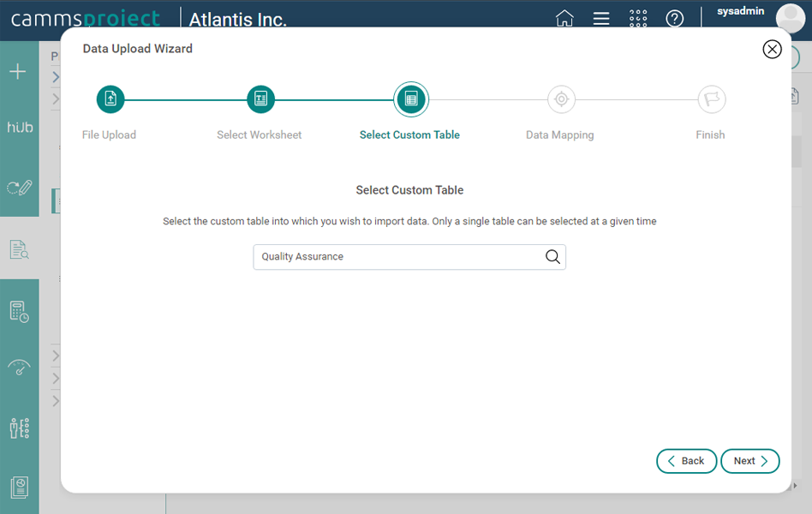
Task: Click the sysadmin username label
Action: point(740,11)
